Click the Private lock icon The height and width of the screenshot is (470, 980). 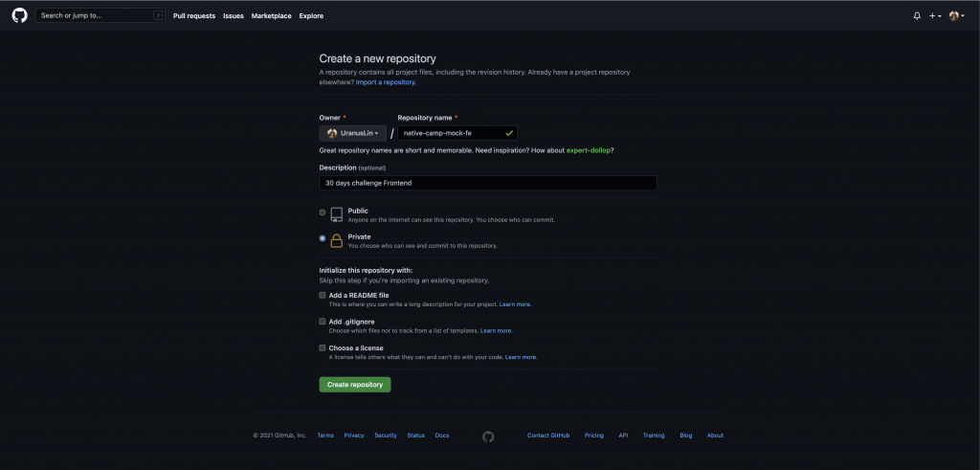(x=337, y=239)
